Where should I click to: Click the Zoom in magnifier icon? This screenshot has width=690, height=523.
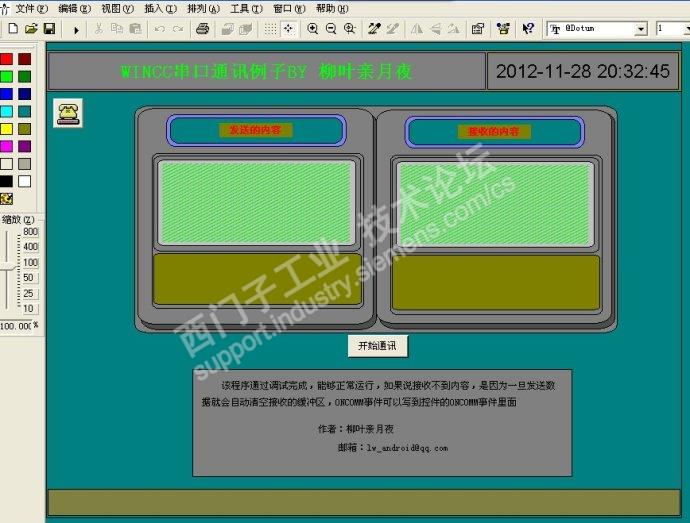coord(312,29)
